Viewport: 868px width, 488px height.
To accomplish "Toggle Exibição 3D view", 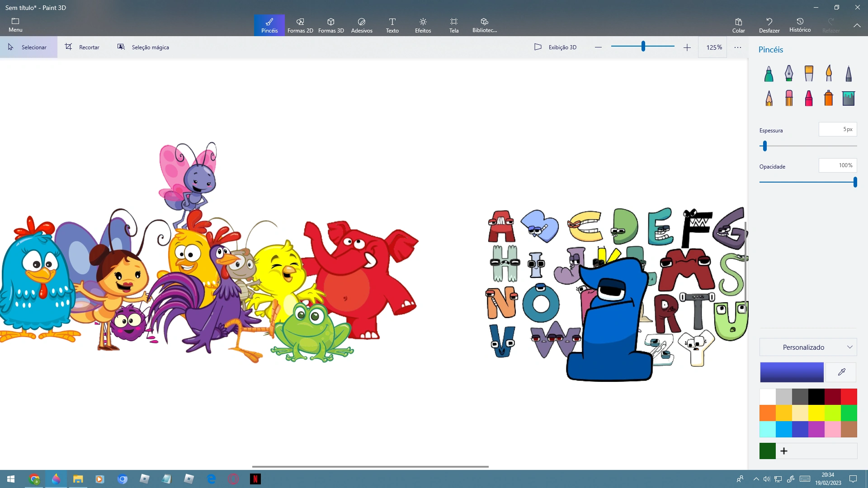I will (555, 47).
